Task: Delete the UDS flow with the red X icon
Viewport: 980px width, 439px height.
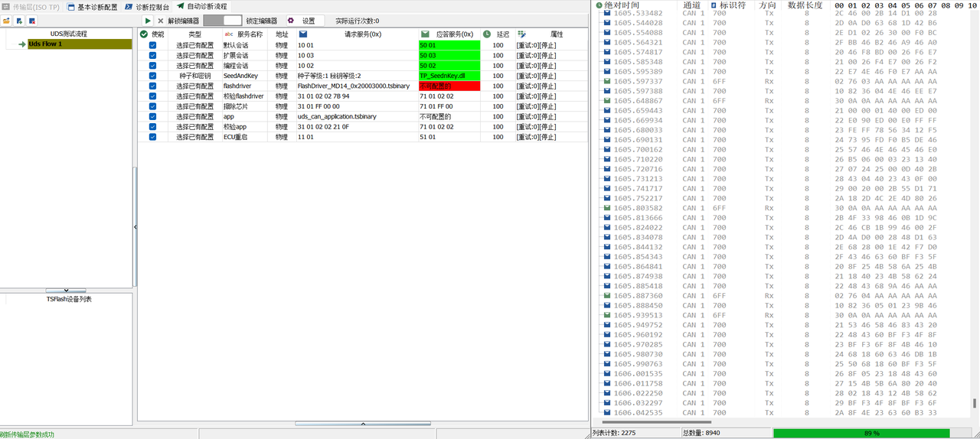Action: pos(32,21)
